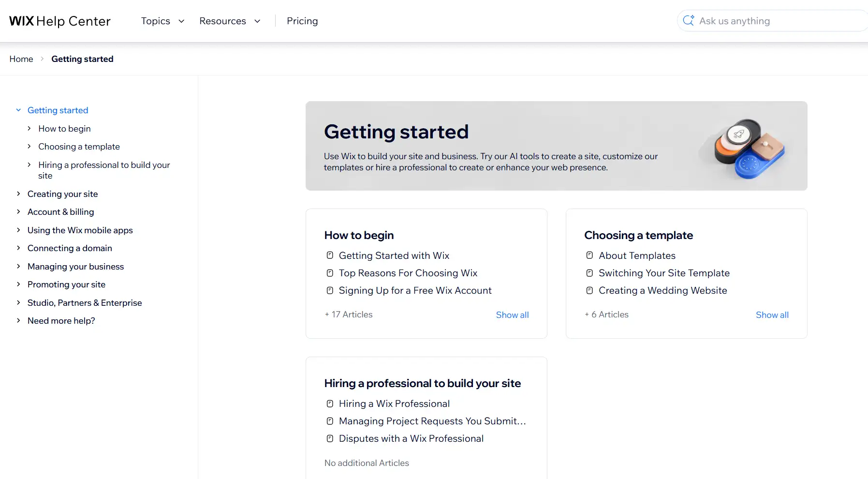Select Managing your business in sidebar
Screen dimensions: 868x479
(x=75, y=267)
